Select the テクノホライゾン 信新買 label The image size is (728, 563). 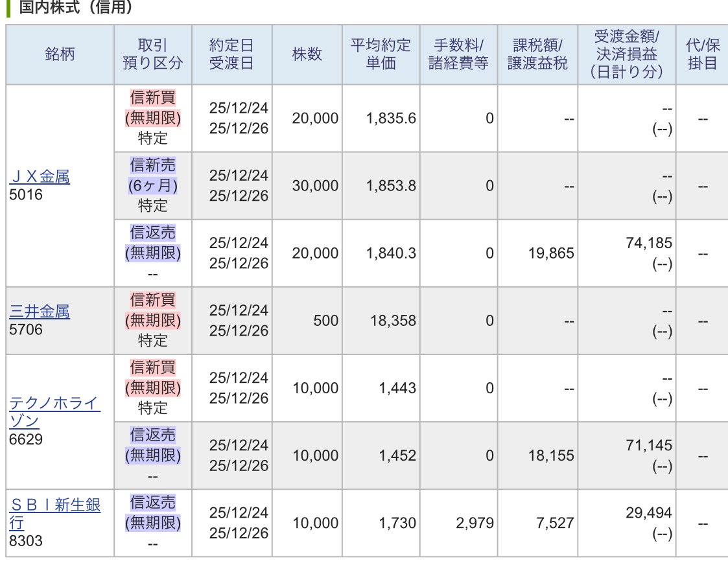[153, 377]
